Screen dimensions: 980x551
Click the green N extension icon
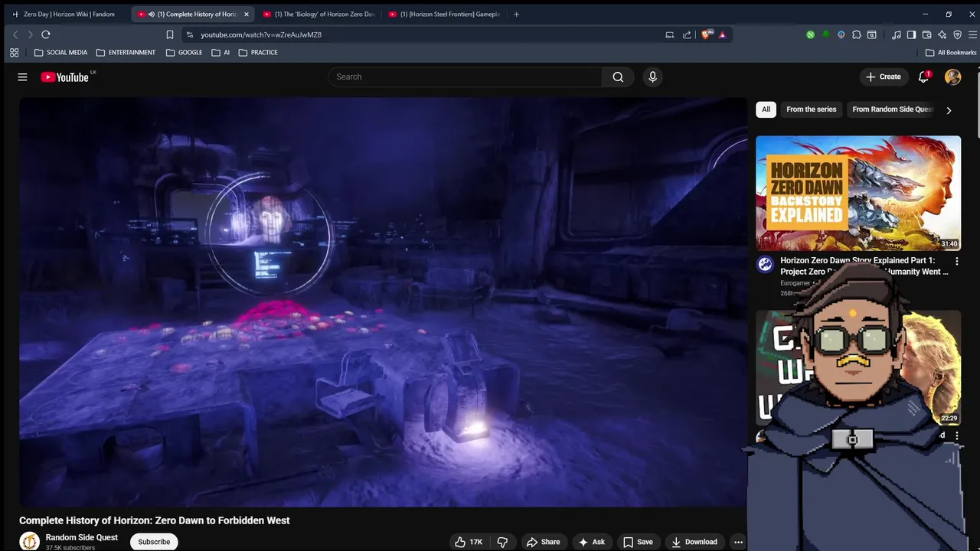pos(810,34)
